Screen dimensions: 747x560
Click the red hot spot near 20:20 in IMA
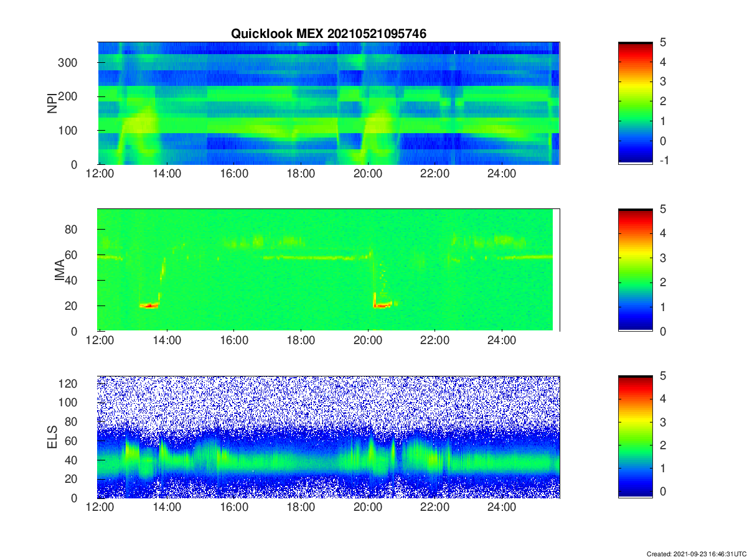point(382,305)
